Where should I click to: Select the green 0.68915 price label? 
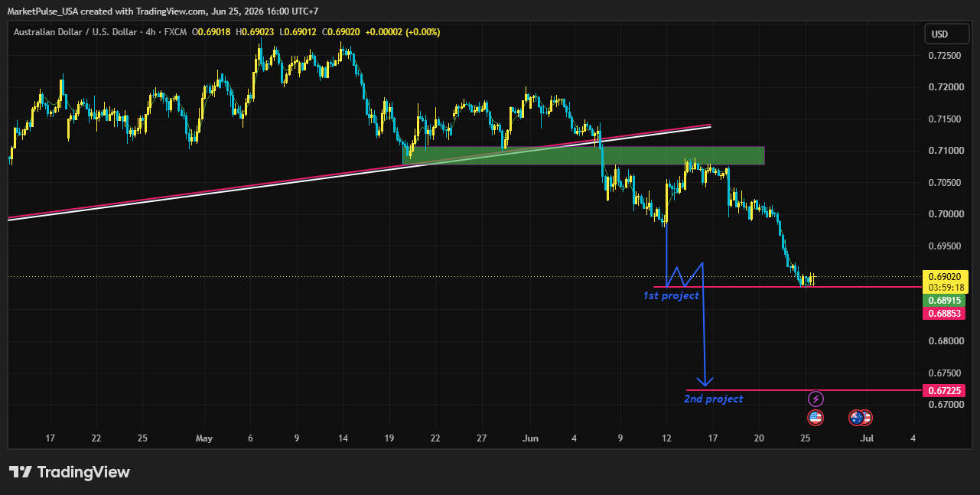coord(945,301)
